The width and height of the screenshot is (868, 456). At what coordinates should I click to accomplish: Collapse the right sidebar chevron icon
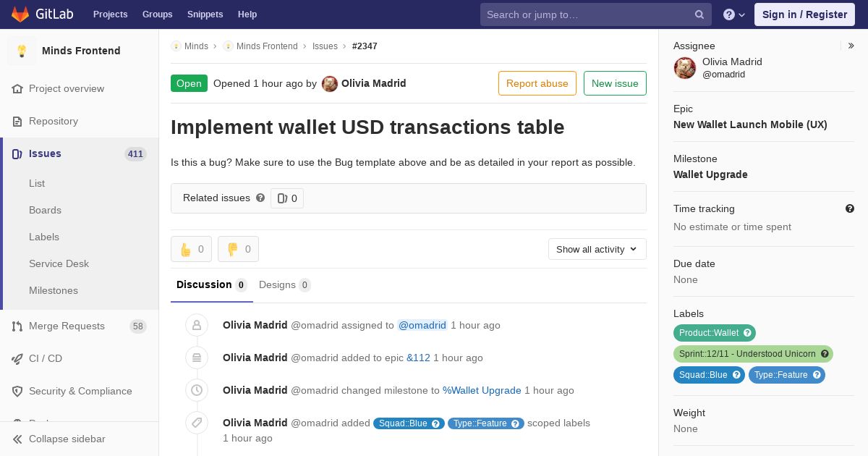(851, 46)
